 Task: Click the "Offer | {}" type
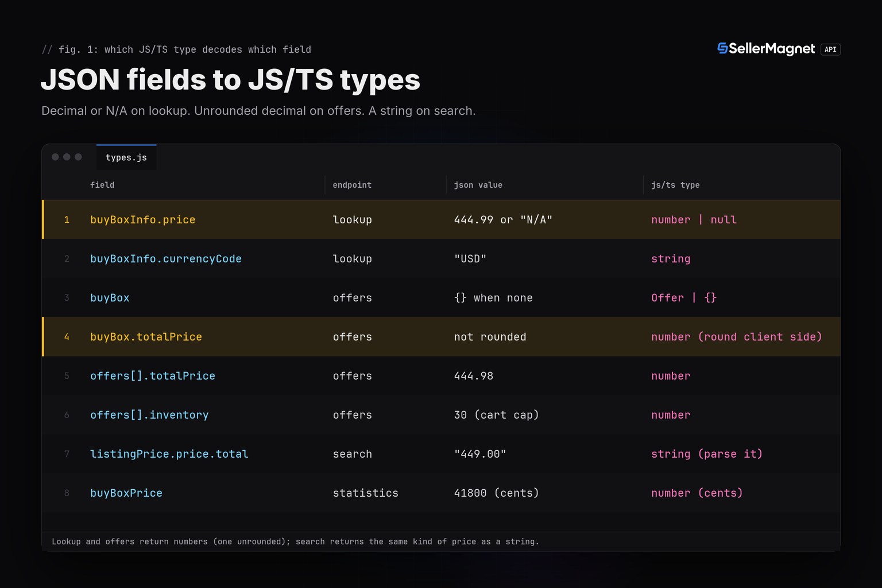click(x=684, y=298)
